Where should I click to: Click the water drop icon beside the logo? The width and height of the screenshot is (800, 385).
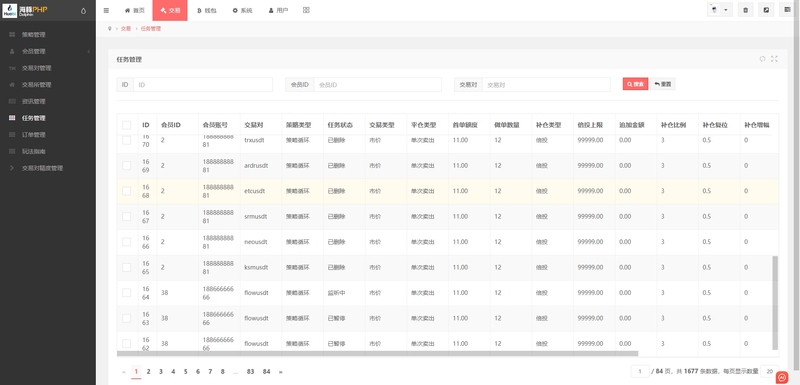click(x=83, y=11)
